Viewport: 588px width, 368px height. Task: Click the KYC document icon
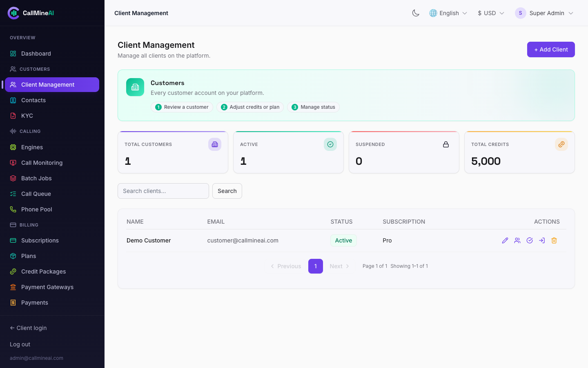click(13, 116)
